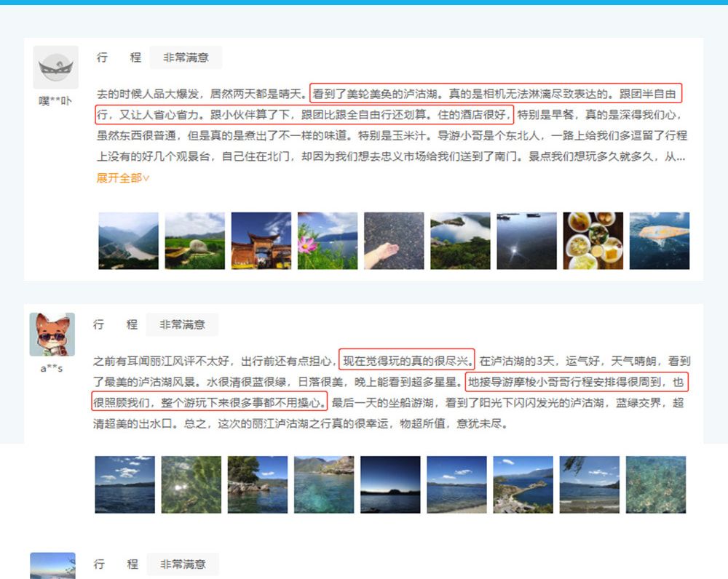Open rocky shore with trees photo by a**s

tap(257, 484)
